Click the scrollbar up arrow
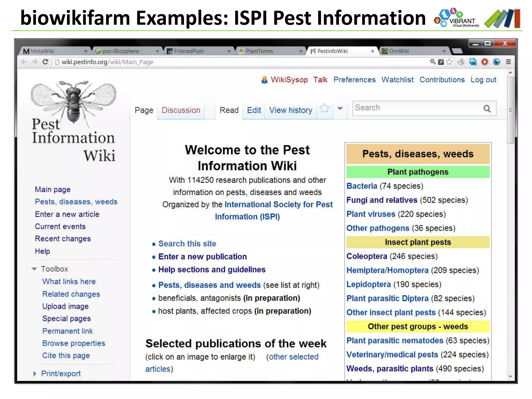Image resolution: width=532 pixels, height=399 pixels. (x=510, y=72)
